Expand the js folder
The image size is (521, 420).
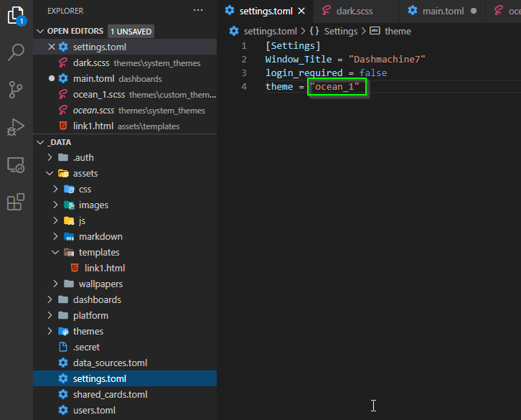pos(55,220)
